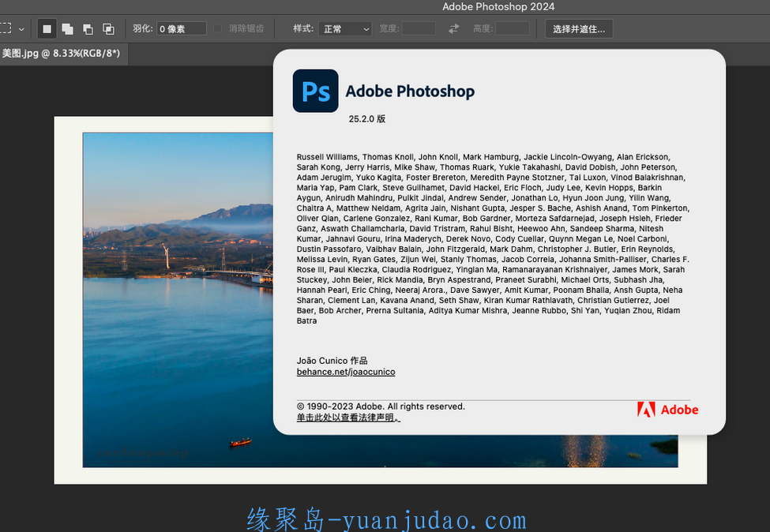The width and height of the screenshot is (770, 532).
Task: Click the height (高度) input field
Action: (x=513, y=29)
